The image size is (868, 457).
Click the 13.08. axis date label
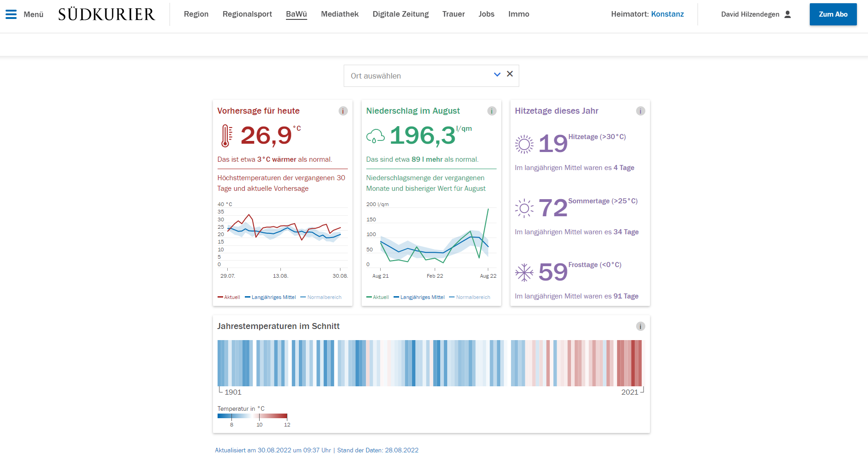pos(280,276)
